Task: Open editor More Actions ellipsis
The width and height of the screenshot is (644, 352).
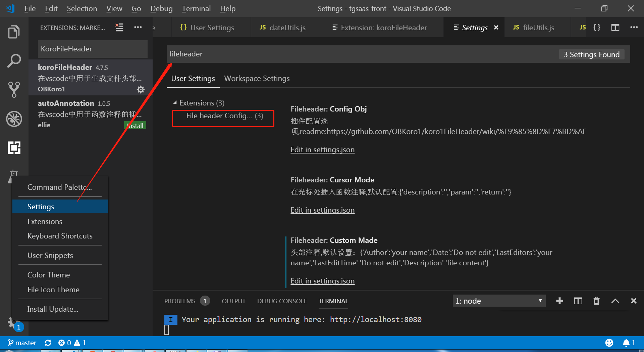Action: (634, 27)
